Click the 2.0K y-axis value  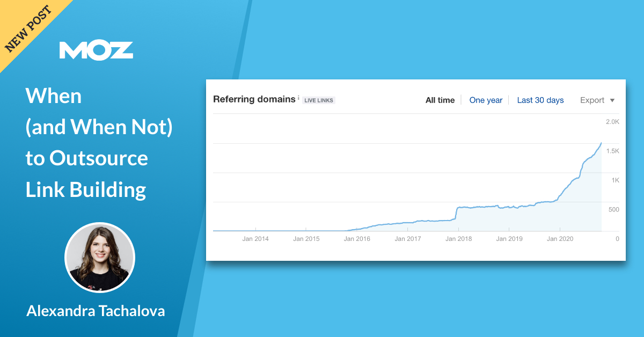coord(612,122)
